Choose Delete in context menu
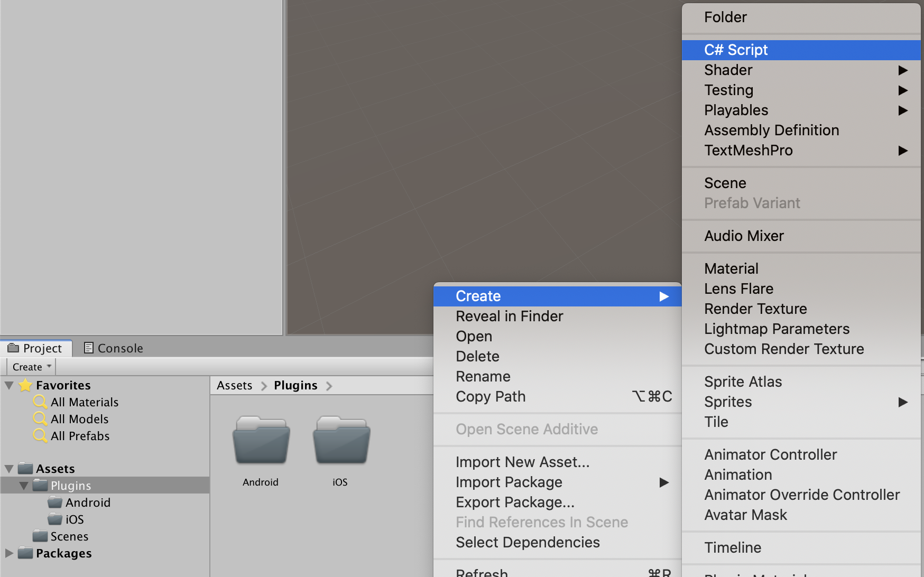 point(558,356)
